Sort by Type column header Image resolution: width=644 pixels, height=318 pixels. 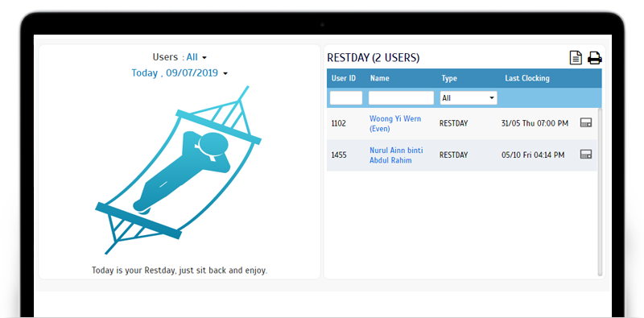pyautogui.click(x=449, y=78)
